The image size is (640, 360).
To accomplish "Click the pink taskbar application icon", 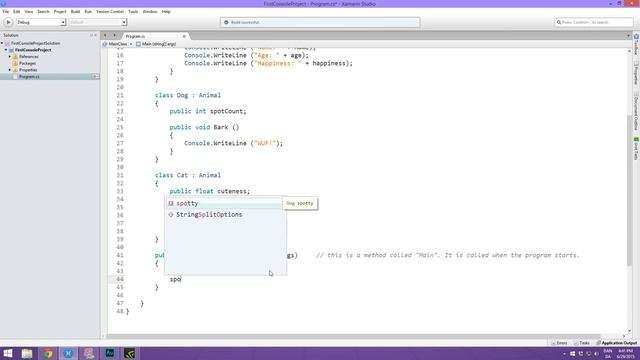I will pos(89,353).
